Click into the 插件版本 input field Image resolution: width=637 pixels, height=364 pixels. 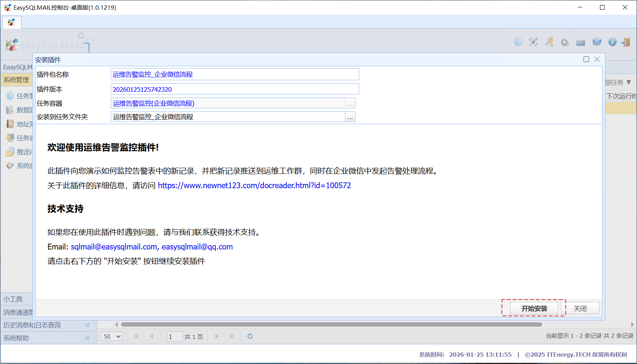click(235, 89)
